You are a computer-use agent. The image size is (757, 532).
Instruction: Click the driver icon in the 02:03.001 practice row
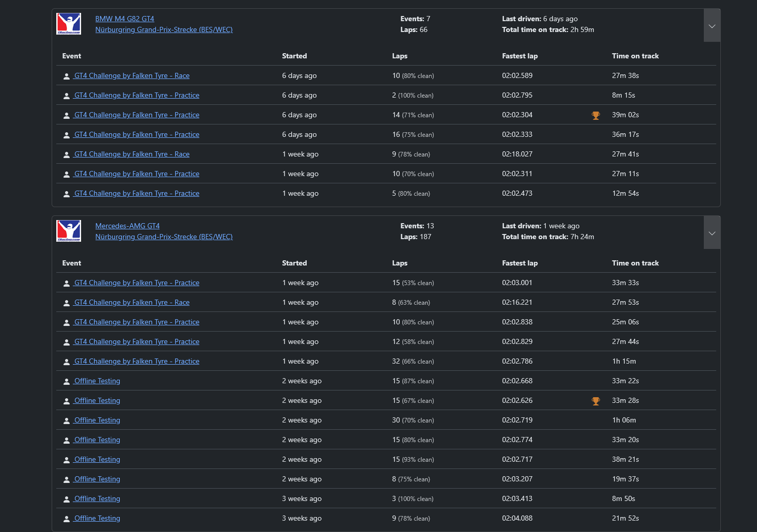(67, 284)
